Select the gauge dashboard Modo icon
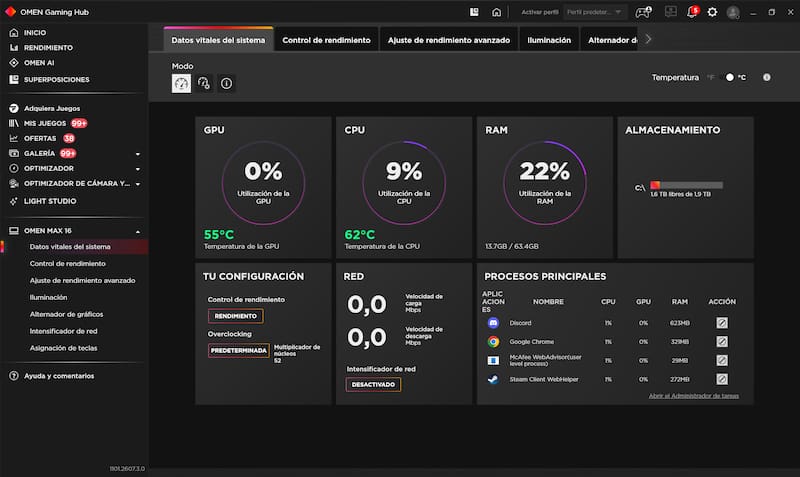This screenshot has width=800, height=477. pyautogui.click(x=181, y=83)
